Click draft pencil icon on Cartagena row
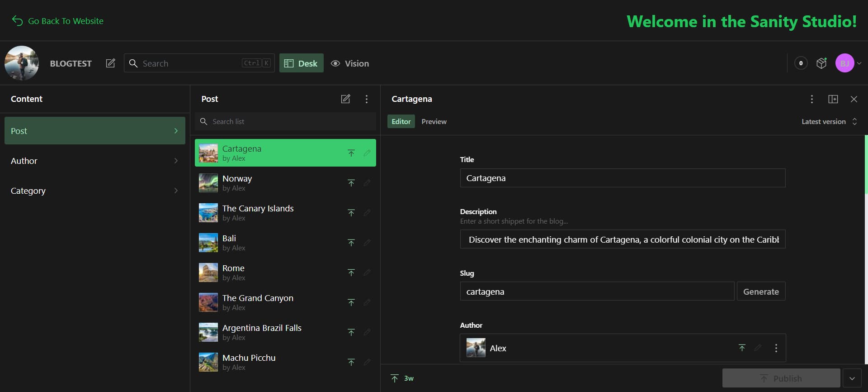The image size is (868, 392). click(367, 153)
